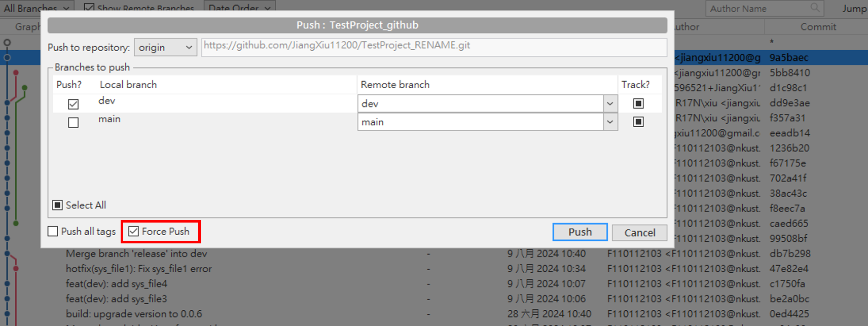Click the Local branch column header
This screenshot has height=326, width=868.
pos(128,85)
